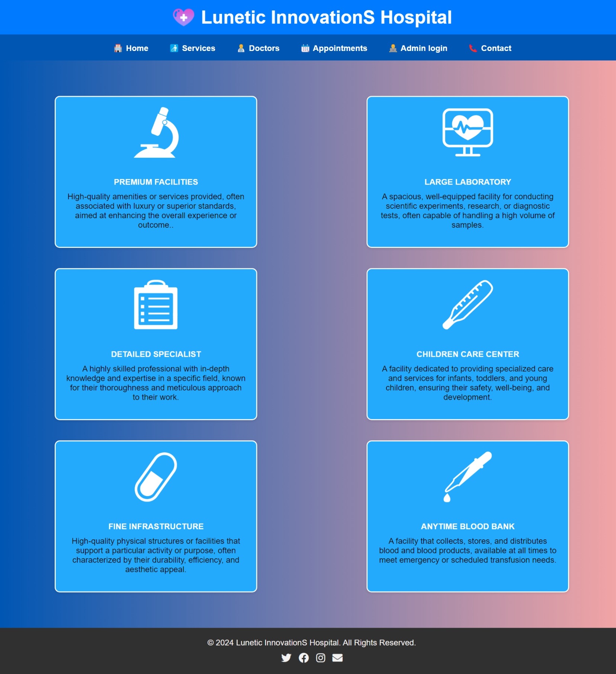The width and height of the screenshot is (616, 674).
Task: Click the description starting 'A facility dedicated to providing'
Action: 468,383
